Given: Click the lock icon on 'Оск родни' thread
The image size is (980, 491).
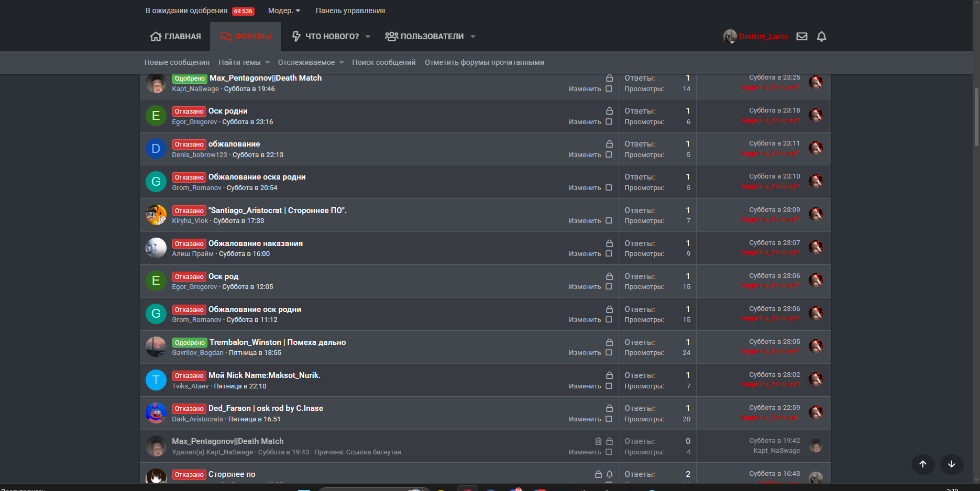Looking at the screenshot, I should (609, 111).
